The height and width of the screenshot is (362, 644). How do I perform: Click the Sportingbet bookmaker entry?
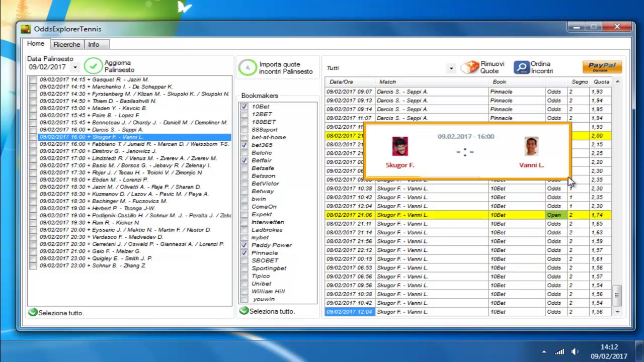pyautogui.click(x=269, y=268)
